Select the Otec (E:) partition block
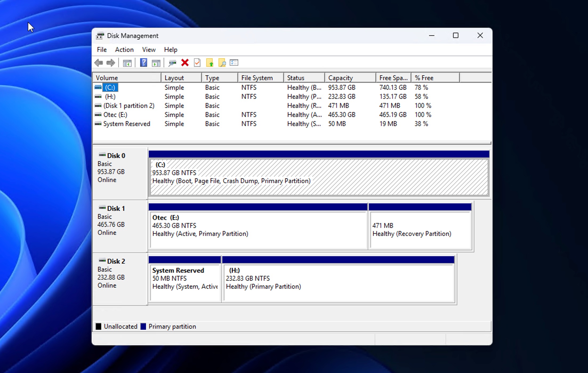The image size is (588, 373). point(258,230)
